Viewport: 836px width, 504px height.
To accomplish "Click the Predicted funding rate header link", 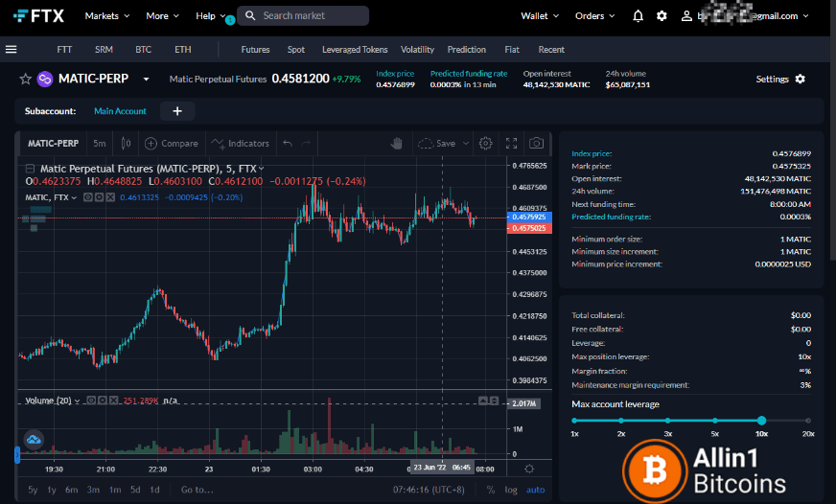I will (469, 74).
